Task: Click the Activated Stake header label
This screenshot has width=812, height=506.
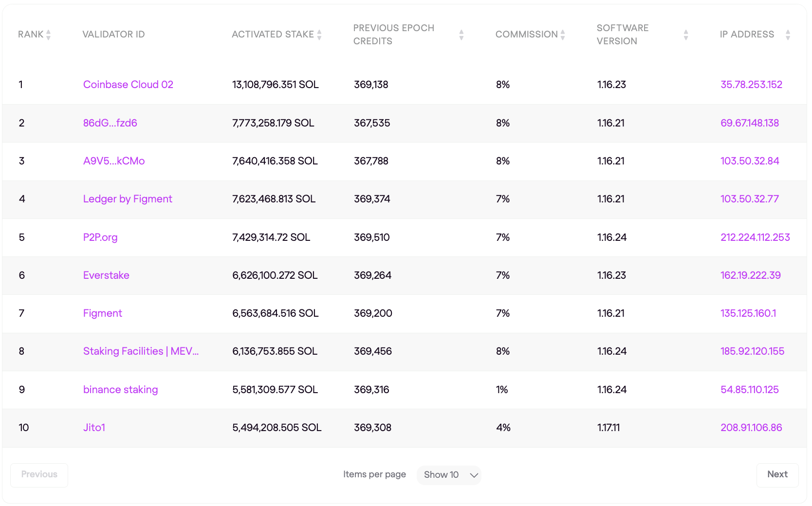Action: click(273, 35)
